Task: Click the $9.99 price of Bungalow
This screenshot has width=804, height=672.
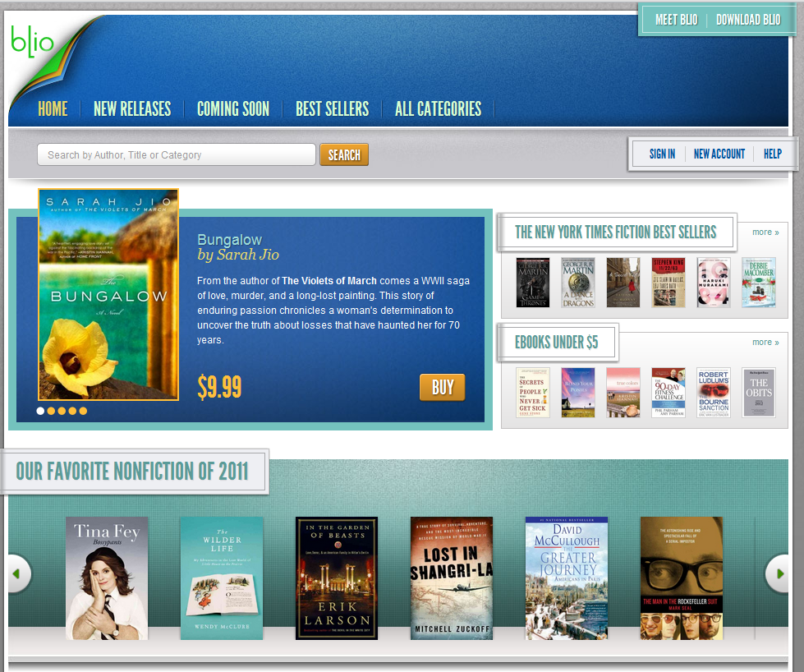Action: click(x=219, y=387)
